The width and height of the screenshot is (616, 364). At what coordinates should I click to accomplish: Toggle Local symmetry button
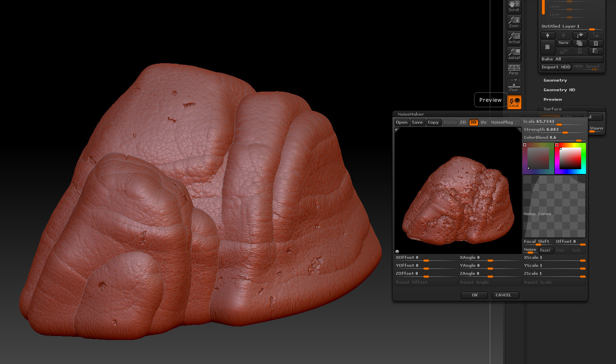coord(514,102)
